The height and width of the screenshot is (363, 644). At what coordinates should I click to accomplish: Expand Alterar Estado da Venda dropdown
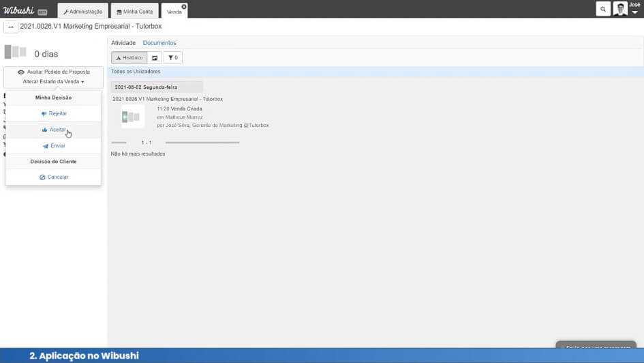pyautogui.click(x=53, y=81)
